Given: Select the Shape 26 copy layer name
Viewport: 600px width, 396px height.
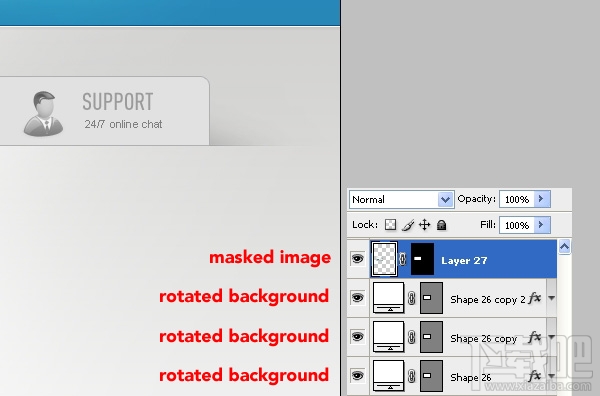Looking at the screenshot, I should (484, 339).
